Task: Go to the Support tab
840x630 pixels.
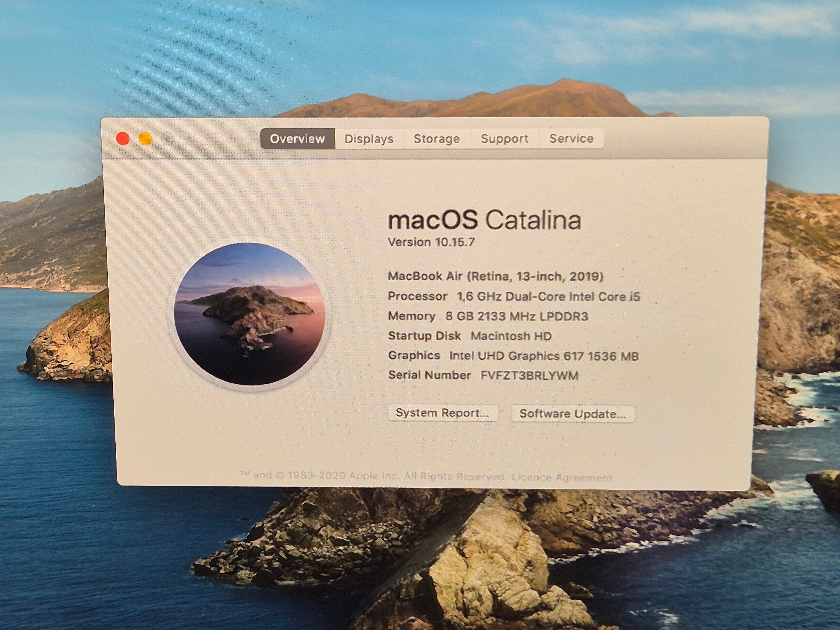Action: click(505, 139)
